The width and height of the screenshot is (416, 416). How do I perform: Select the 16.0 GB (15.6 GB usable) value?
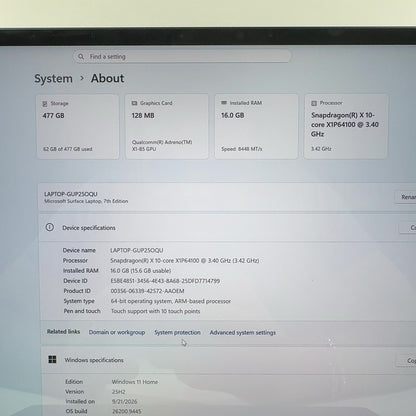pyautogui.click(x=141, y=271)
